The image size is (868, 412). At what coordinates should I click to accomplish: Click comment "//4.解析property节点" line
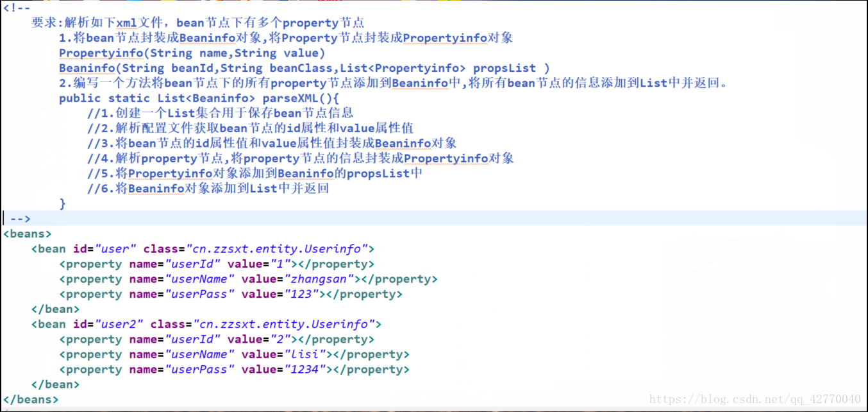pyautogui.click(x=301, y=159)
